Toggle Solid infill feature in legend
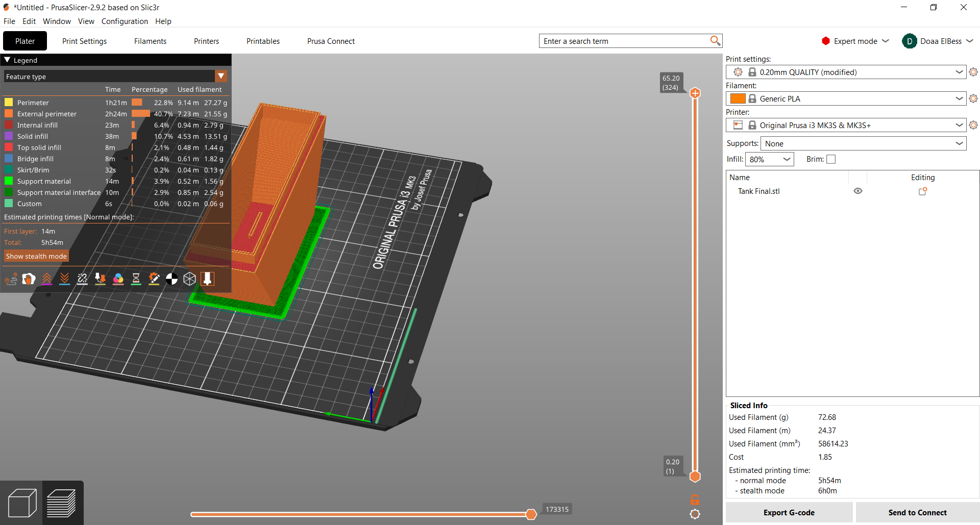Screen dimensions: 980x525 pyautogui.click(x=115, y=136)
